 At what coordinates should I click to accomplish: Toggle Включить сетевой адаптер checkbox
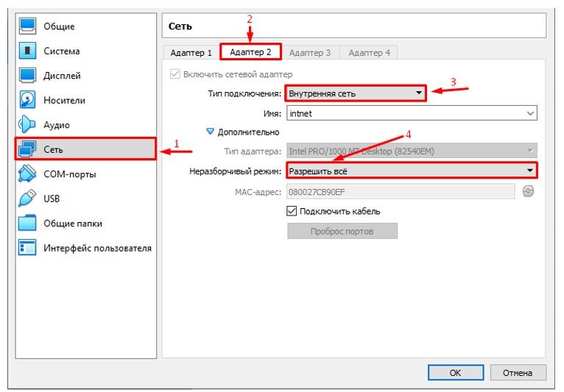[x=175, y=74]
